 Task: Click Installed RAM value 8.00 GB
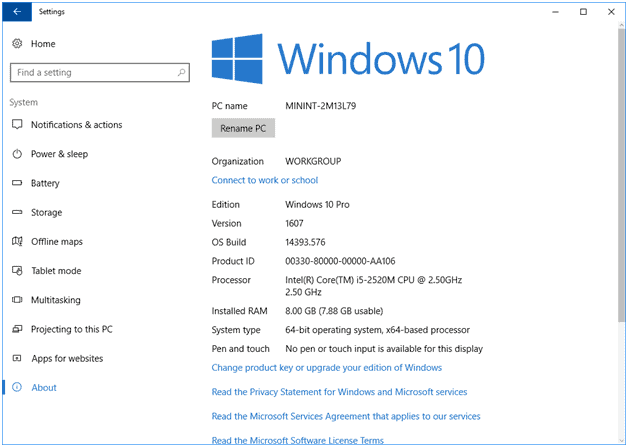pos(334,311)
